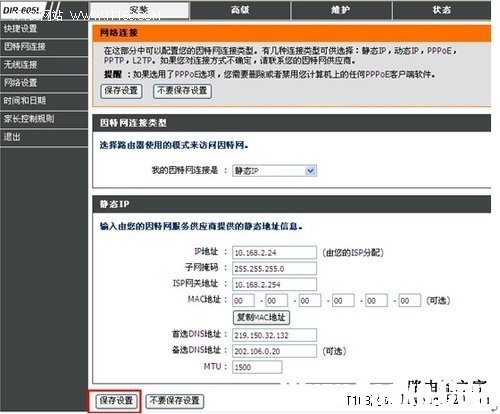Screen dimensions: 500x414
Task: Open 网络设置 sidebar item
Action: [x=44, y=83]
